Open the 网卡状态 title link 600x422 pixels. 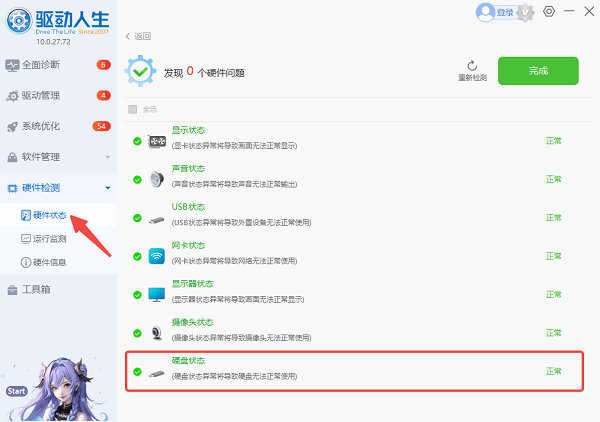(188, 245)
